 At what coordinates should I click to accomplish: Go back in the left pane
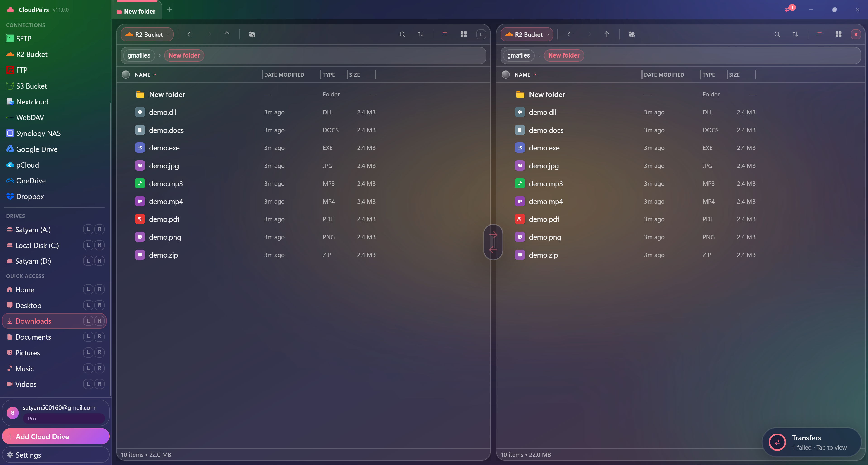click(190, 34)
